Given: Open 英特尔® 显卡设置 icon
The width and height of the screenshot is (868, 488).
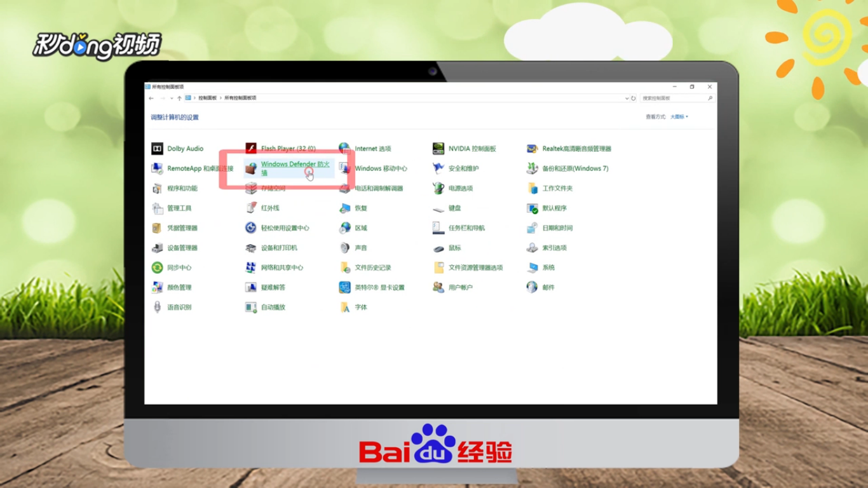Looking at the screenshot, I should tap(344, 287).
